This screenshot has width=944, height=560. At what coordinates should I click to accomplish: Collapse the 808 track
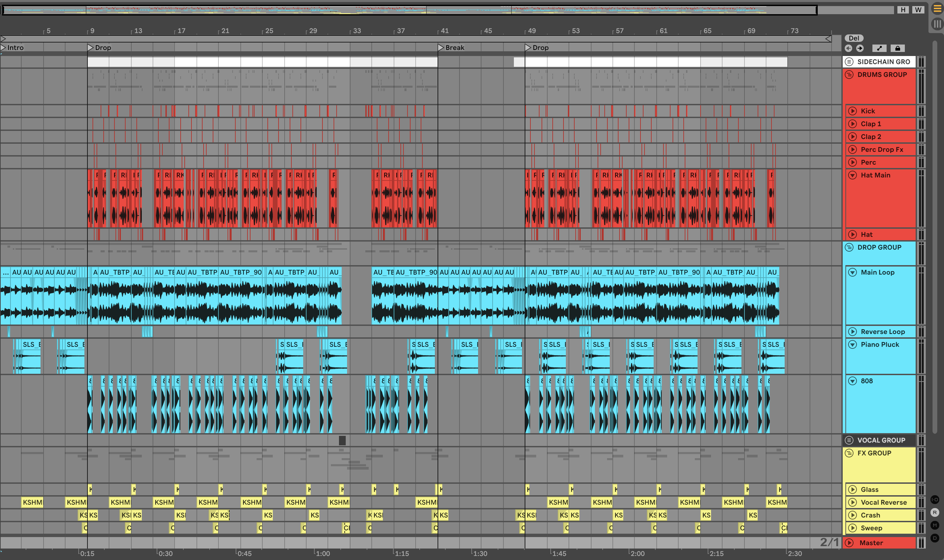click(853, 381)
